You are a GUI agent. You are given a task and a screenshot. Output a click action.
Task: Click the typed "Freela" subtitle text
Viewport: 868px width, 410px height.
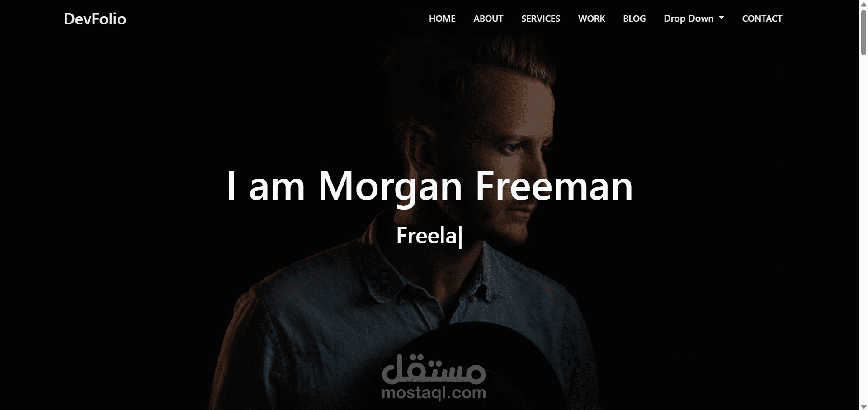pos(427,236)
